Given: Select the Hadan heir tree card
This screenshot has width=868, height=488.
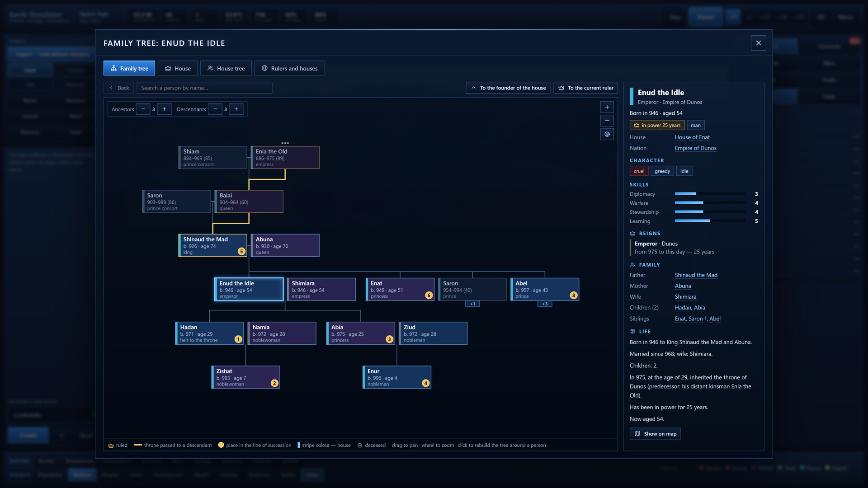Looking at the screenshot, I should pos(209,333).
